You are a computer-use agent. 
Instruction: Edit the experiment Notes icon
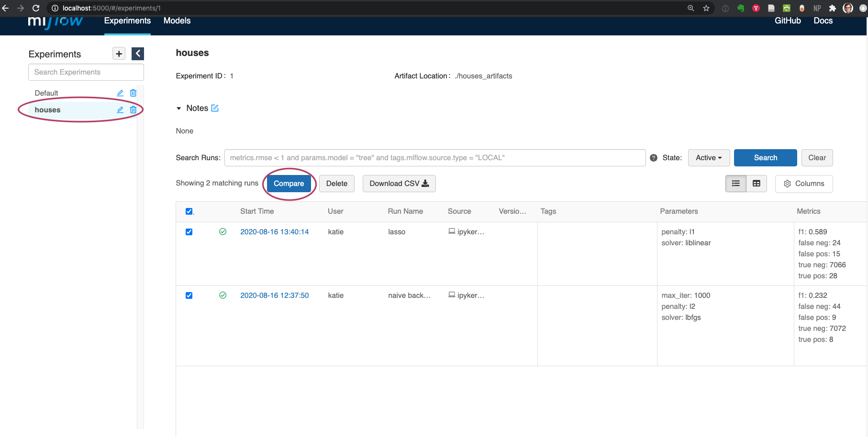coord(215,108)
